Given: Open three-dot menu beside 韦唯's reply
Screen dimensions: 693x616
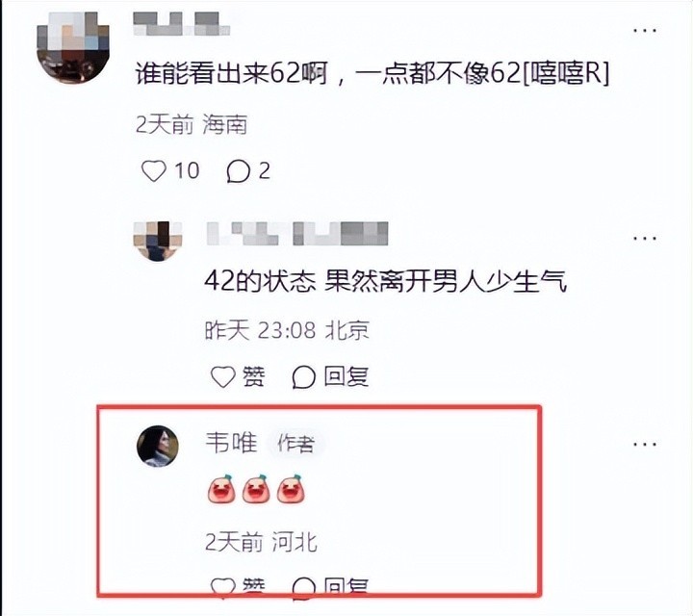Looking at the screenshot, I should click(x=644, y=444).
